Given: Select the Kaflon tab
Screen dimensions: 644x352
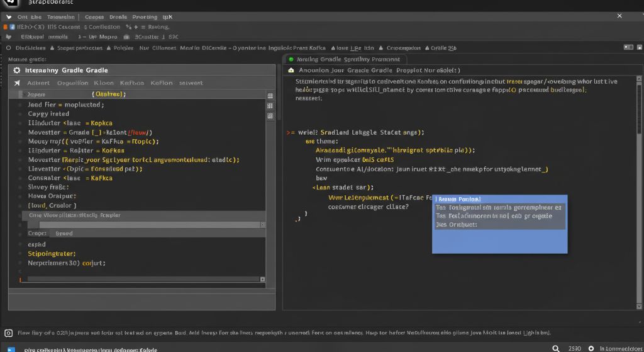Looking at the screenshot, I should (162, 83).
